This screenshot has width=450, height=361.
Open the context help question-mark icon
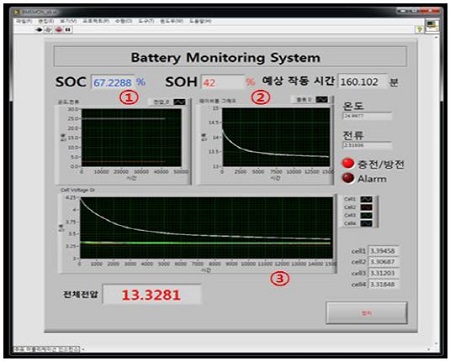pos(419,29)
